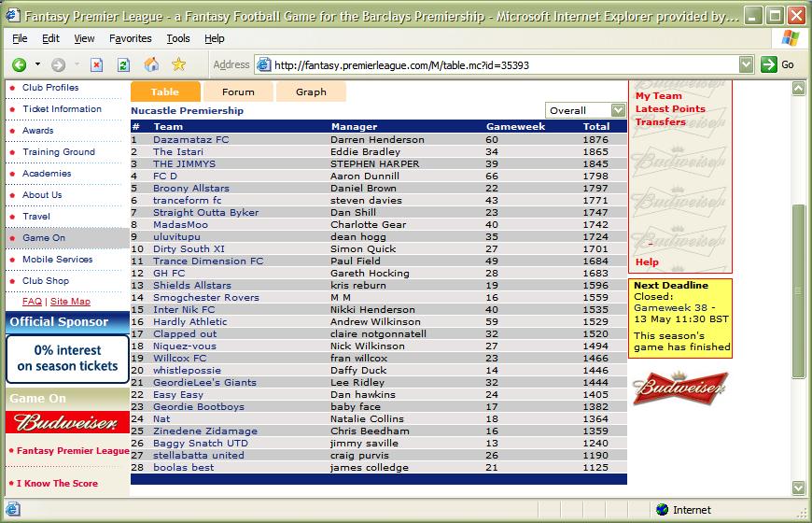Open the Dazamataz FC team link
Image resolution: width=812 pixels, height=523 pixels.
click(x=190, y=139)
